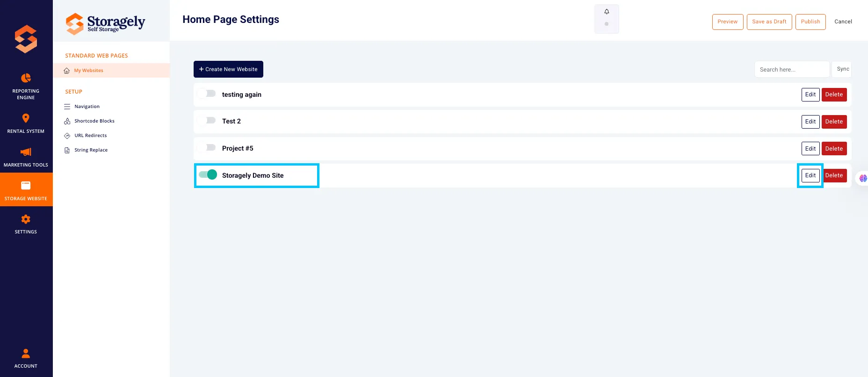Enable the 'Project #5' website toggle
The image size is (868, 377).
click(x=206, y=148)
